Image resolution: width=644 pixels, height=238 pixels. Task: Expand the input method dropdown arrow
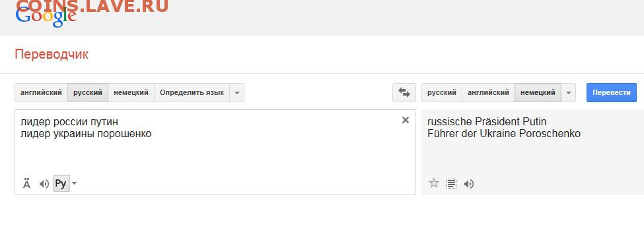75,183
